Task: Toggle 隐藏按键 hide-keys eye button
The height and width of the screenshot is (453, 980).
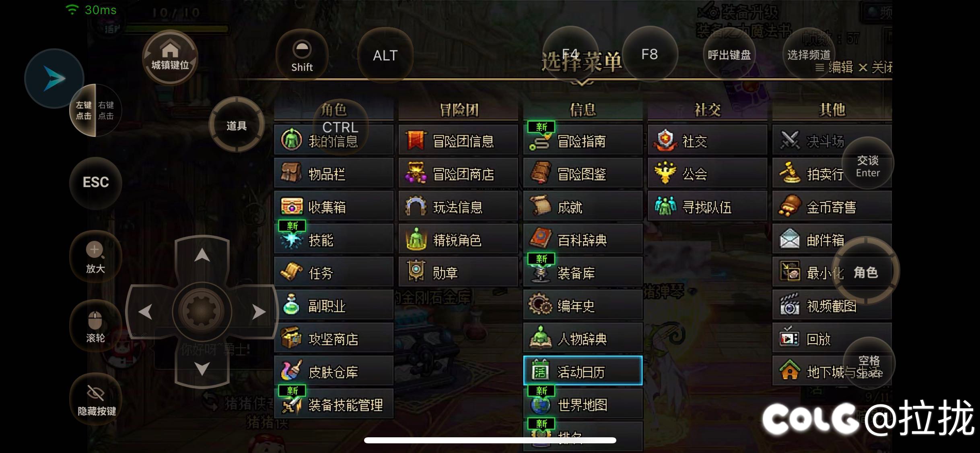Action: click(96, 399)
